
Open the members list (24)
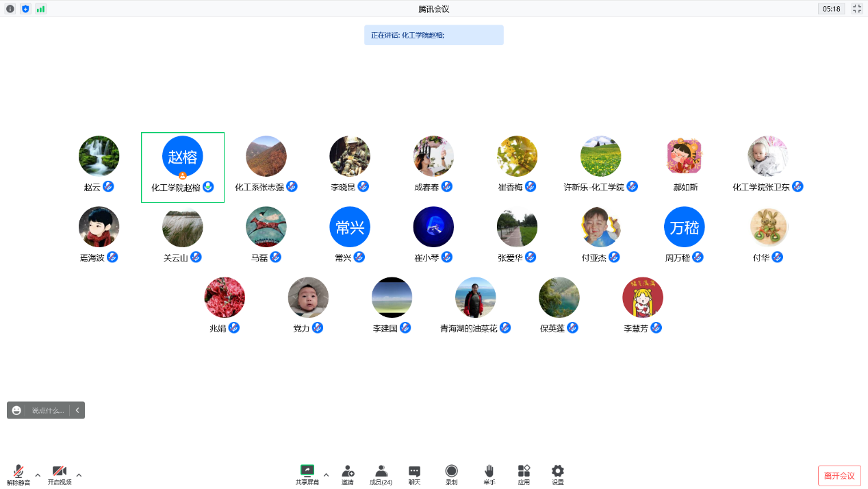click(x=381, y=471)
